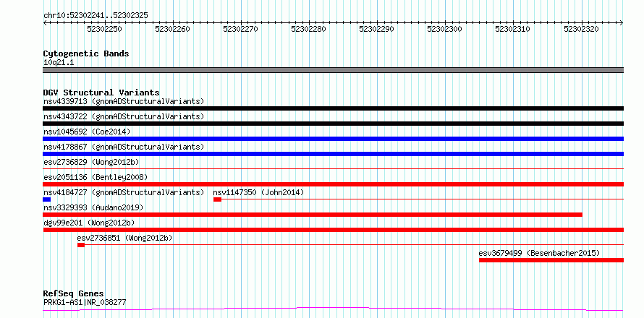
Task: Open variant label esv2051136 (Bentley2008)
Action: (96, 177)
